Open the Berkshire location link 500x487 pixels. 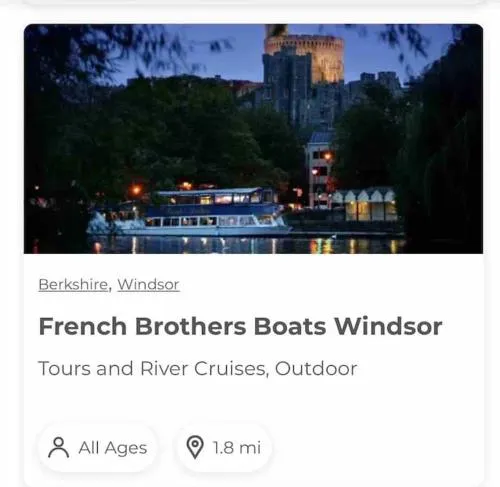tap(73, 285)
